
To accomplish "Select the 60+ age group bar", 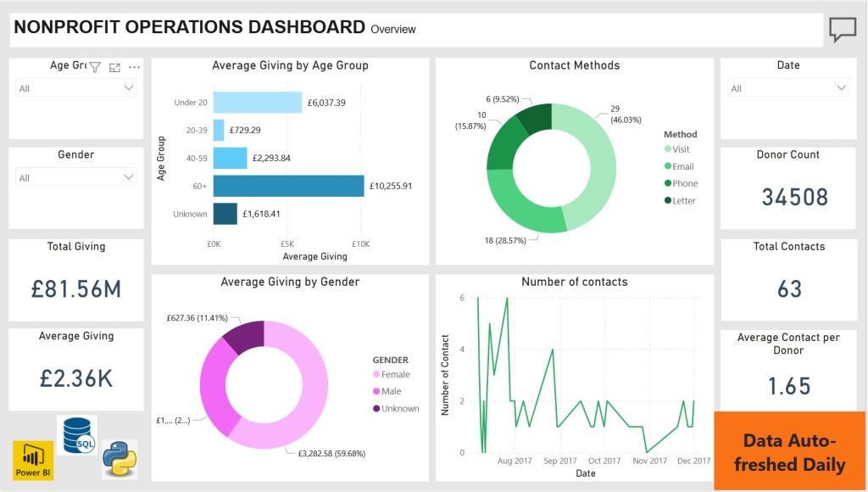I will (288, 186).
